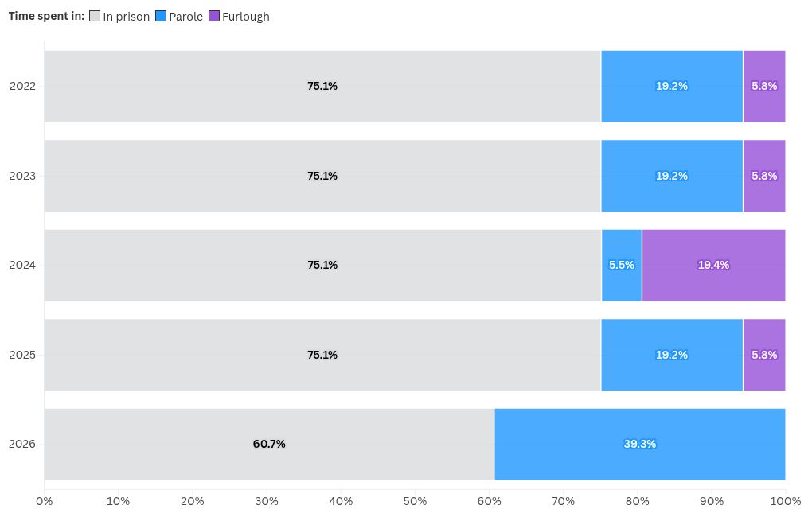Click the 2024 In prison 75.1% bar
Viewport: 812px width, 517px height.
[x=322, y=266]
